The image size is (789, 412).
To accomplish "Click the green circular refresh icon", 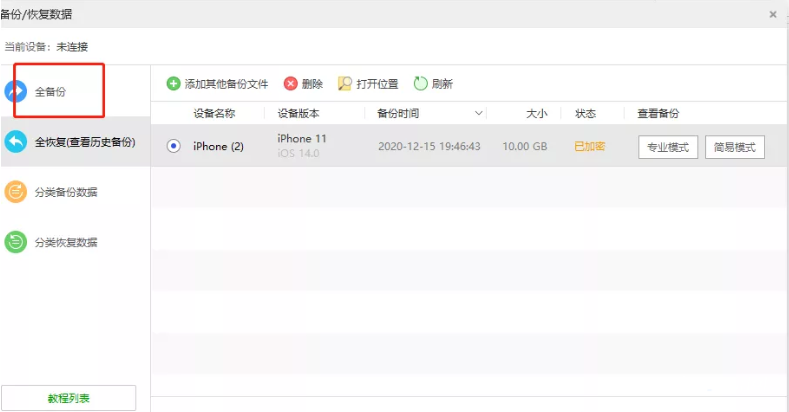I will point(420,84).
